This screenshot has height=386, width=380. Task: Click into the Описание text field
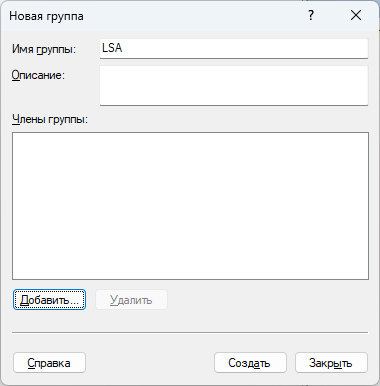[x=234, y=86]
